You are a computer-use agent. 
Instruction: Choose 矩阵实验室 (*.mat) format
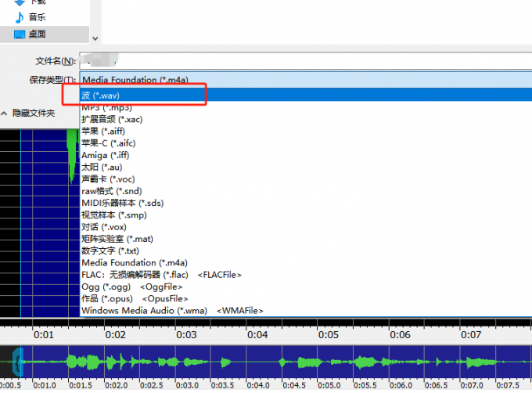[306, 239]
